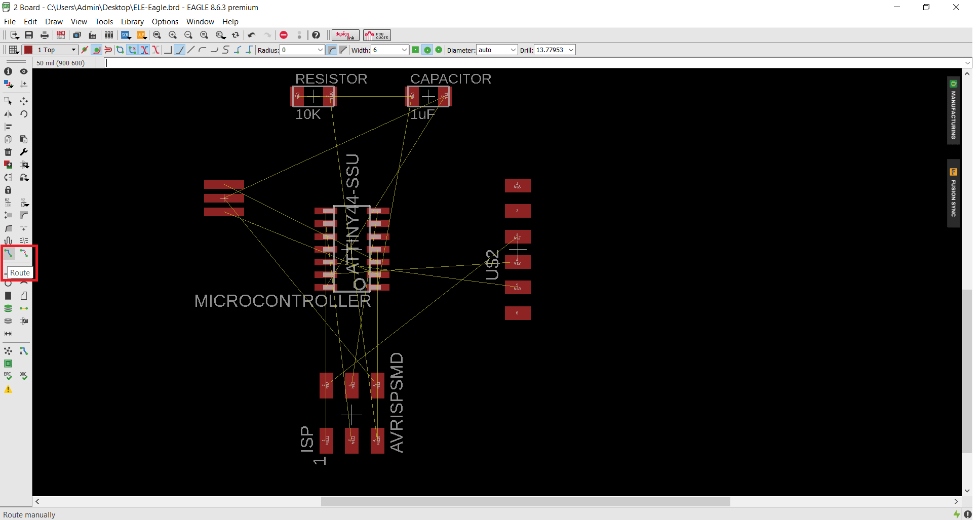Click the Redraw refresh icon
This screenshot has height=520, width=980.
click(236, 35)
